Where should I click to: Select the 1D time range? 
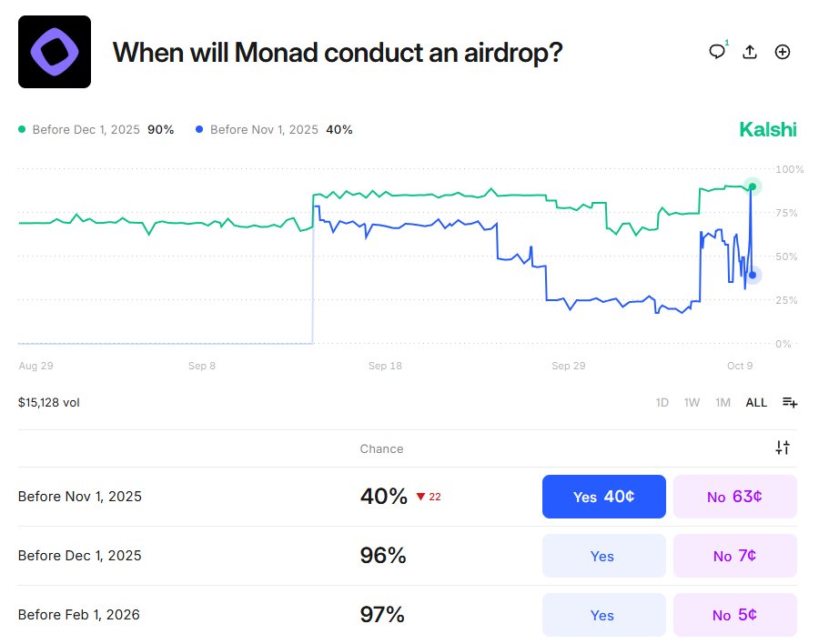click(x=662, y=402)
